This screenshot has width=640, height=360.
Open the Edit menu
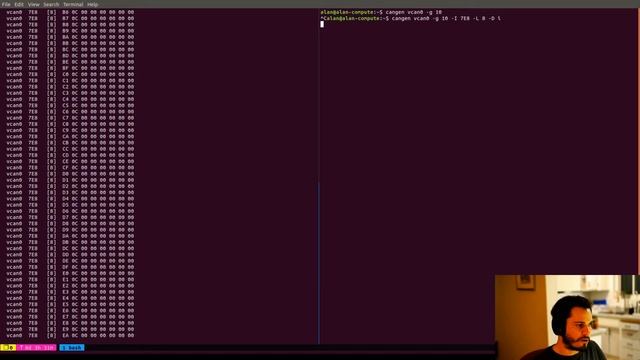[x=19, y=4]
